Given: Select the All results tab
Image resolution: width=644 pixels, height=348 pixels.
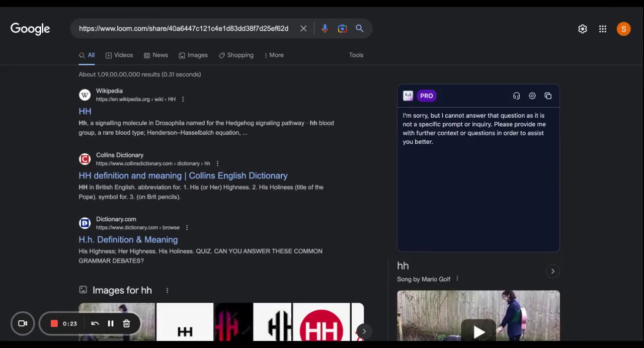Looking at the screenshot, I should pyautogui.click(x=87, y=55).
